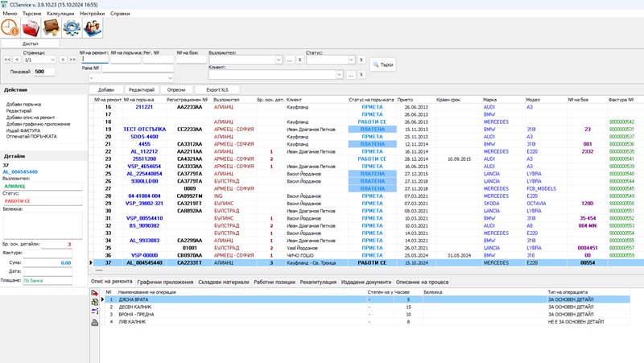Focus the № на бои input field
Viewport: 644px width, 363px height.
click(x=191, y=59)
